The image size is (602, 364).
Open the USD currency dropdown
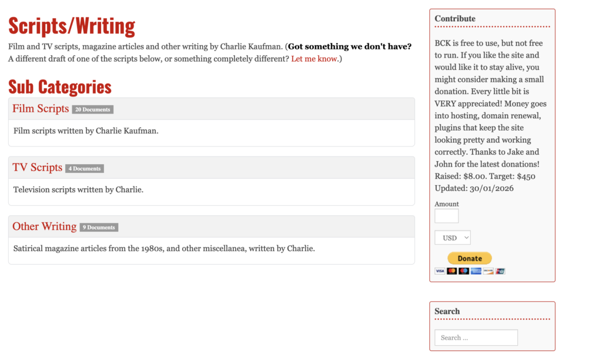click(452, 238)
